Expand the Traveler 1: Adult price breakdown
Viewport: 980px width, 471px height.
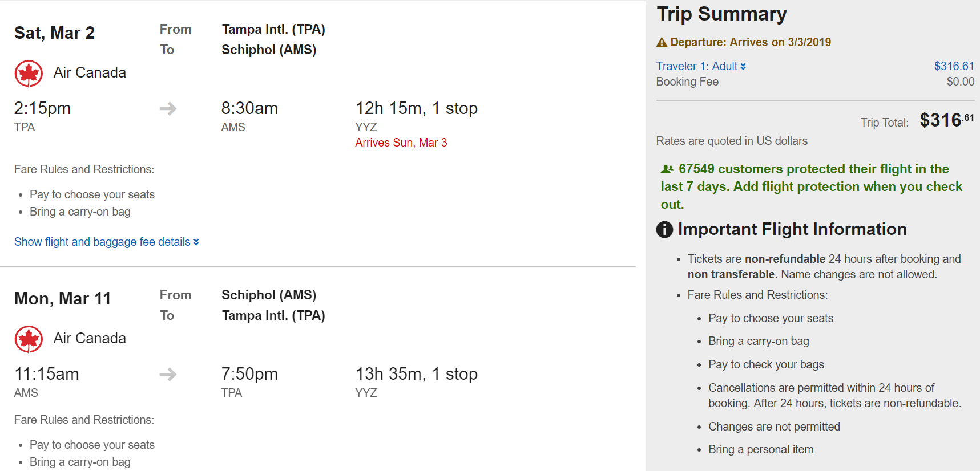coord(700,66)
